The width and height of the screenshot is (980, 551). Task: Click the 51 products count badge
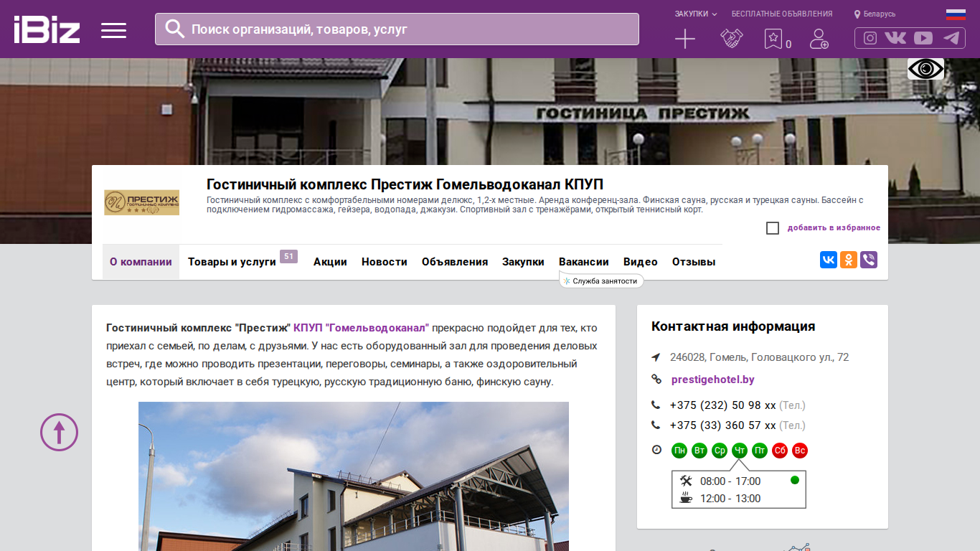pos(288,256)
